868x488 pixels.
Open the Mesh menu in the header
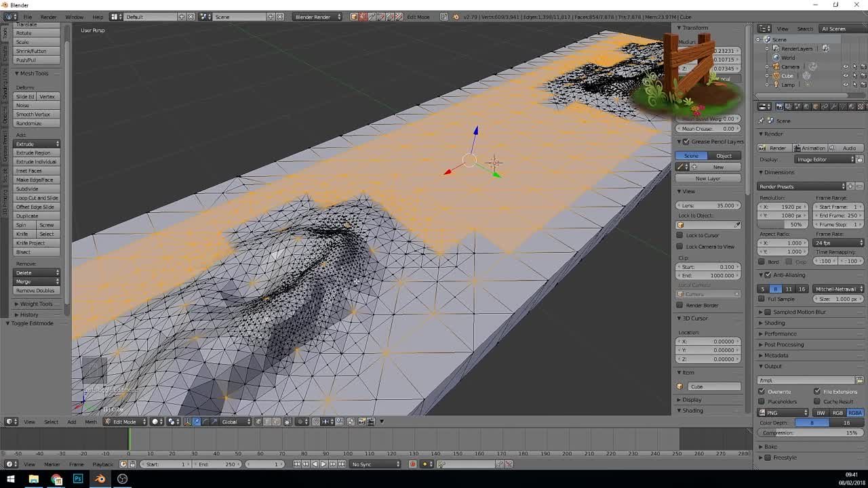pyautogui.click(x=90, y=421)
